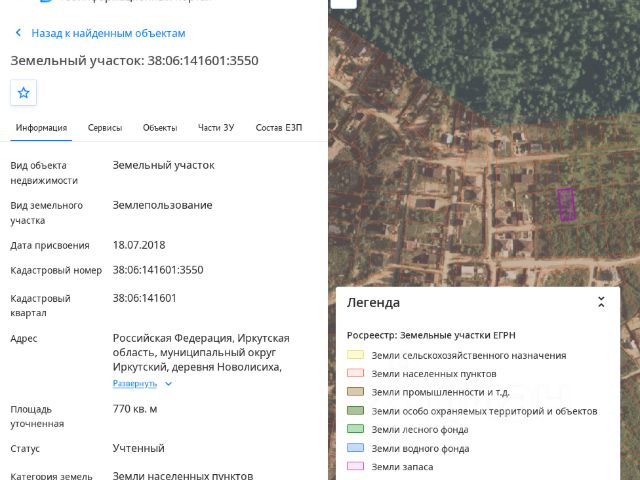Click the cadastral number 38:06:141601:3550 value

[x=158, y=270]
